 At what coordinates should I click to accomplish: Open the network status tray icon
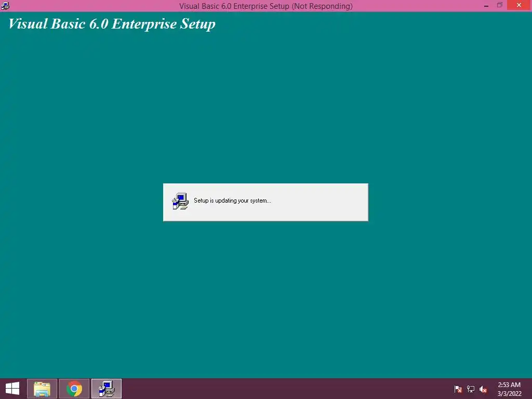point(471,389)
